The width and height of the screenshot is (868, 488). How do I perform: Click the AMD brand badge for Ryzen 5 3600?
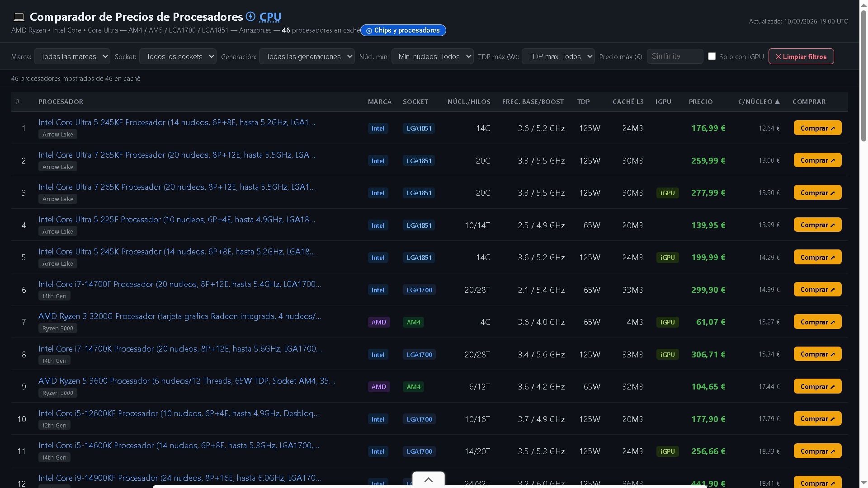point(378,387)
